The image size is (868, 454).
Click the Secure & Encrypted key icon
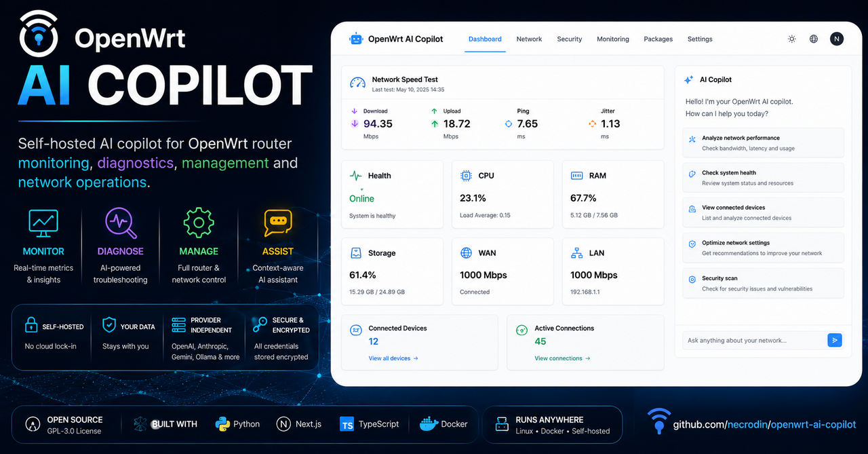point(260,325)
